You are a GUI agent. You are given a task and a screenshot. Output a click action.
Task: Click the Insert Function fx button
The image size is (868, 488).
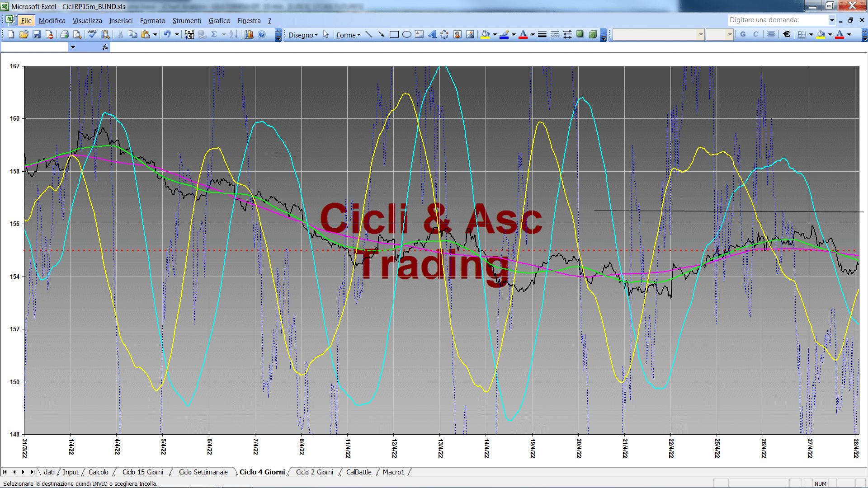(105, 47)
